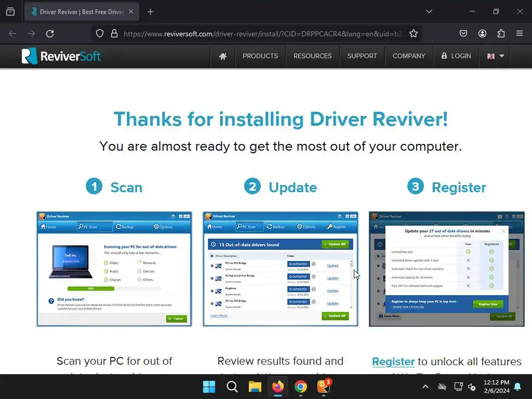Screen dimensions: 532x399
Task: Click the ReviverSoft logo
Action: (61, 56)
